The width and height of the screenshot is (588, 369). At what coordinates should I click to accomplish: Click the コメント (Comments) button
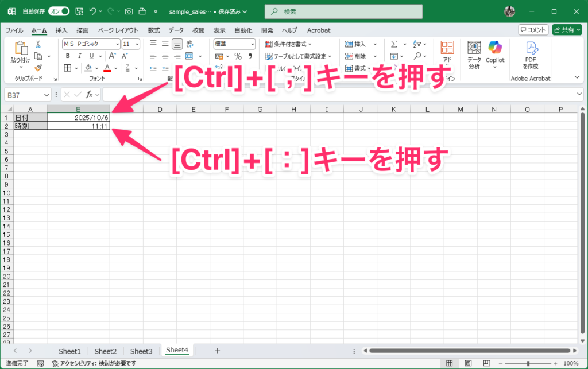pos(533,30)
